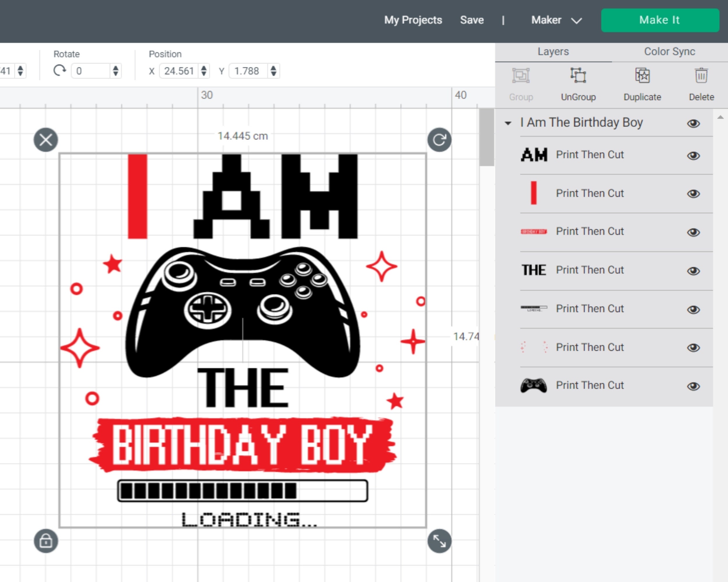Click the X position stepper arrows
This screenshot has width=728, height=582.
coord(204,71)
